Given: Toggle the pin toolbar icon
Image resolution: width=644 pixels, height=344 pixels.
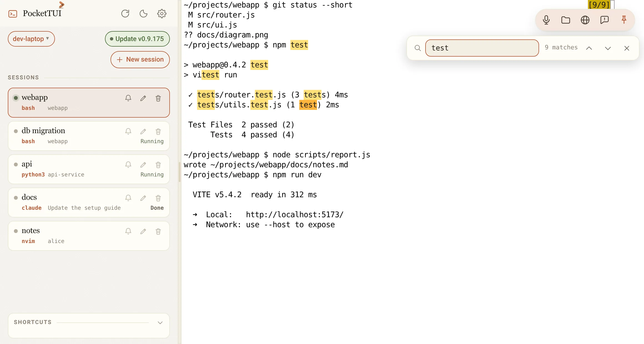Looking at the screenshot, I should [x=624, y=20].
